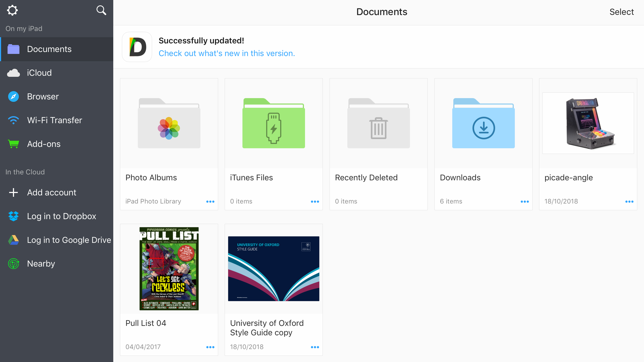Click the 'Photo Albums' title
The width and height of the screenshot is (644, 362).
click(151, 178)
